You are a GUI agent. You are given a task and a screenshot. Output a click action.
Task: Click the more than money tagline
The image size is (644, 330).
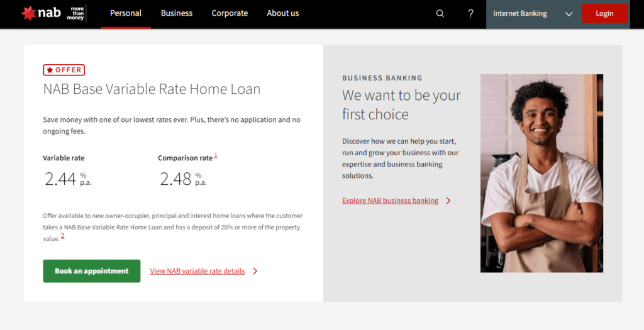76,14
